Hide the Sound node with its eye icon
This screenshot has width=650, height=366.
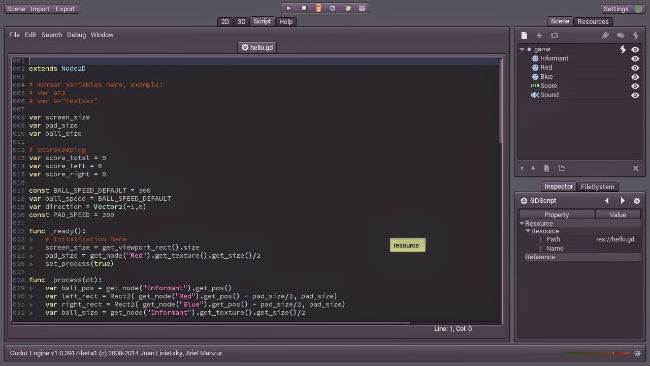pos(635,95)
